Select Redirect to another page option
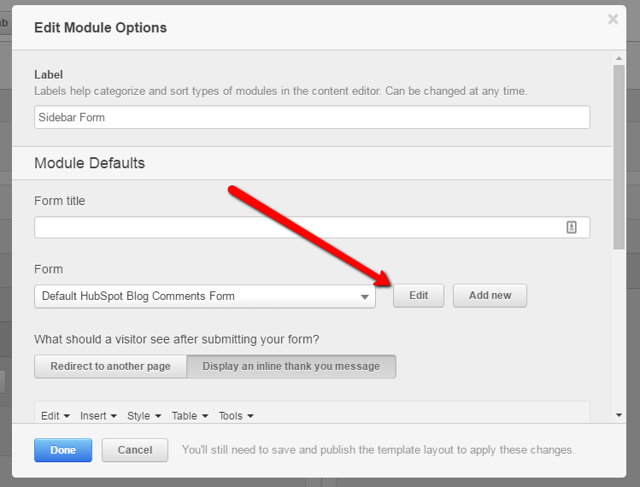Screen dimensions: 640x487 [110, 366]
